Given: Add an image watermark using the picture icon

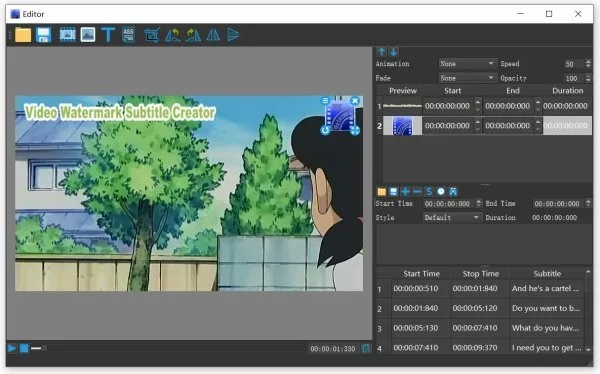Looking at the screenshot, I should (88, 35).
